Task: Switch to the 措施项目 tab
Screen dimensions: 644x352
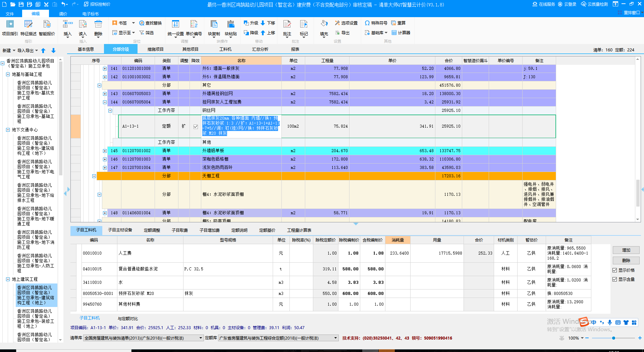Action: (x=155, y=49)
